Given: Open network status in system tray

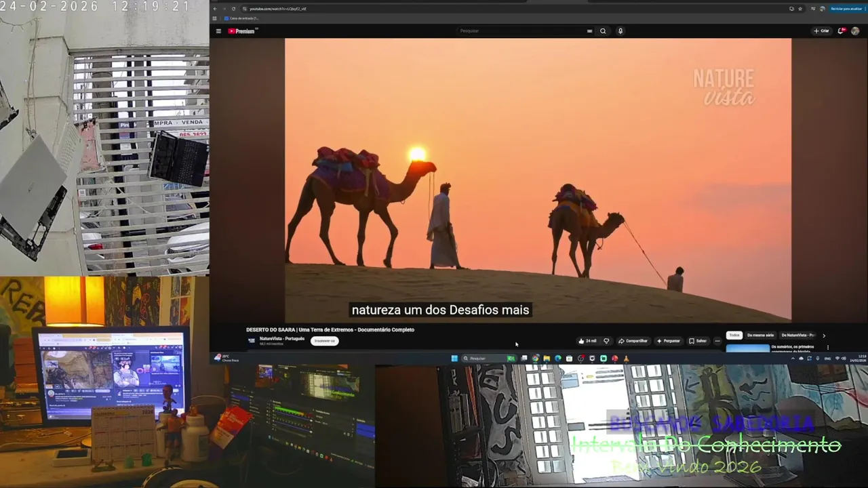Looking at the screenshot, I should [x=837, y=359].
